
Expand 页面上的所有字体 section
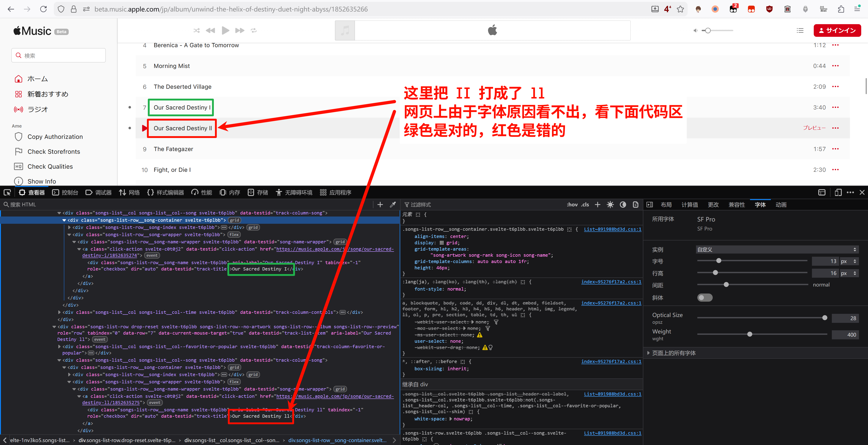pos(674,353)
